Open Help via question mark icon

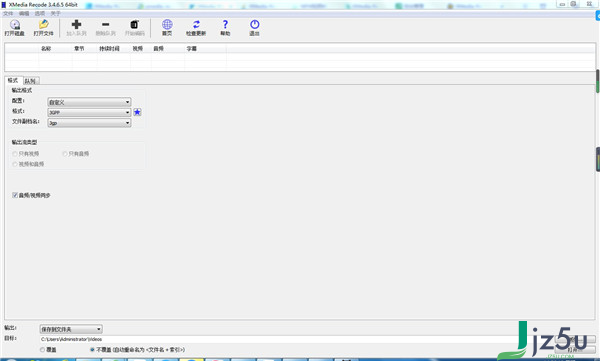(x=225, y=25)
